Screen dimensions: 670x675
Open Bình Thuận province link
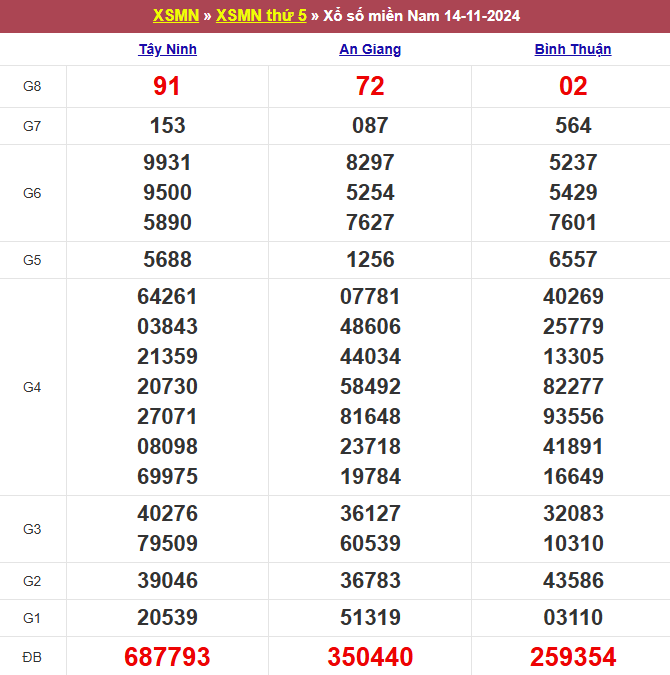pyautogui.click(x=573, y=50)
